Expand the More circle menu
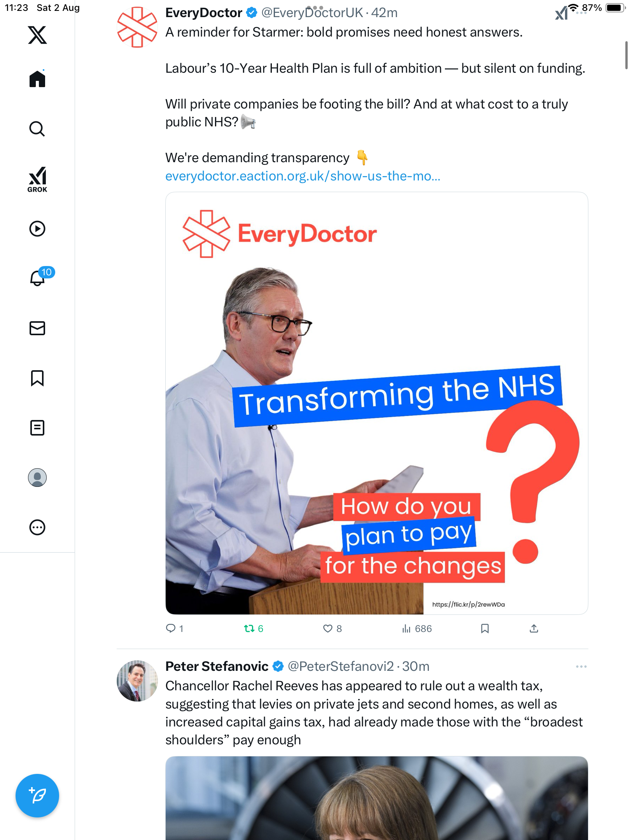 coord(37,527)
